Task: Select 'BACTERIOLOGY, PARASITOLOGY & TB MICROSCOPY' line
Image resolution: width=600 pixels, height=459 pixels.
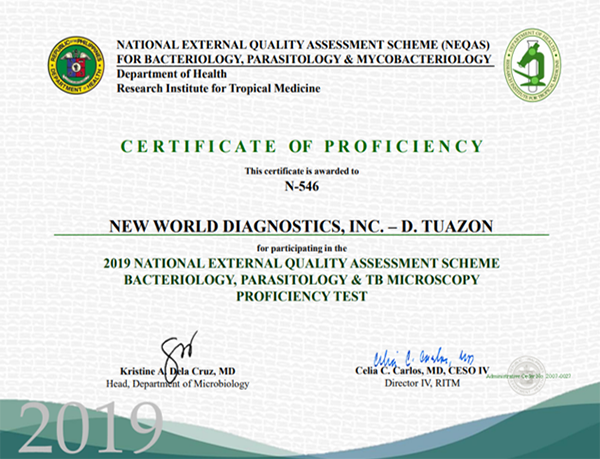Action: click(302, 280)
